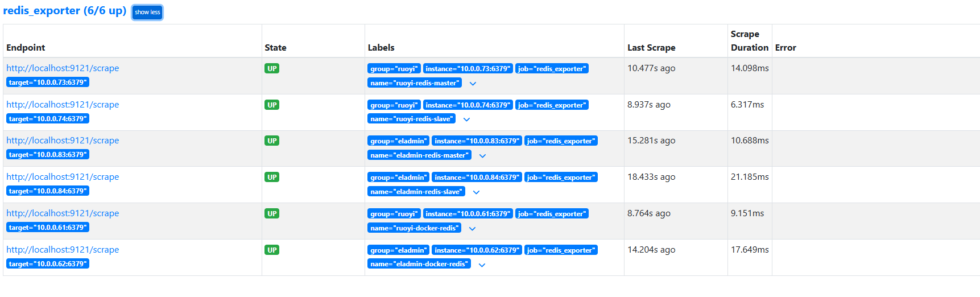Expand labels for eladmin-docker-redis row
The image size is (980, 297).
(x=482, y=265)
